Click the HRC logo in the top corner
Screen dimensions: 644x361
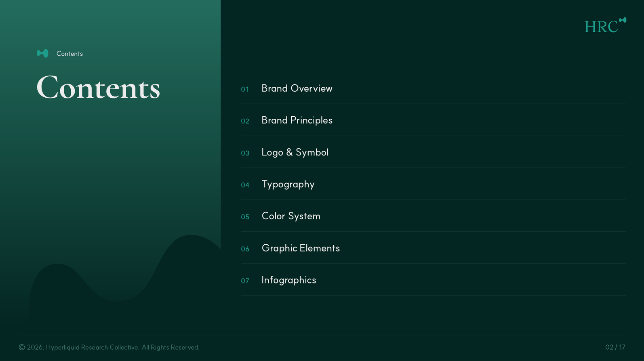605,25
